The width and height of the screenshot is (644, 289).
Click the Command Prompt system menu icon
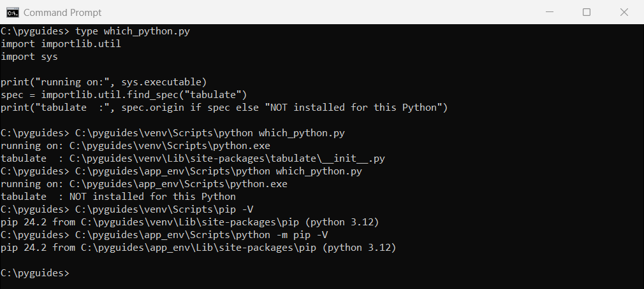click(x=12, y=12)
